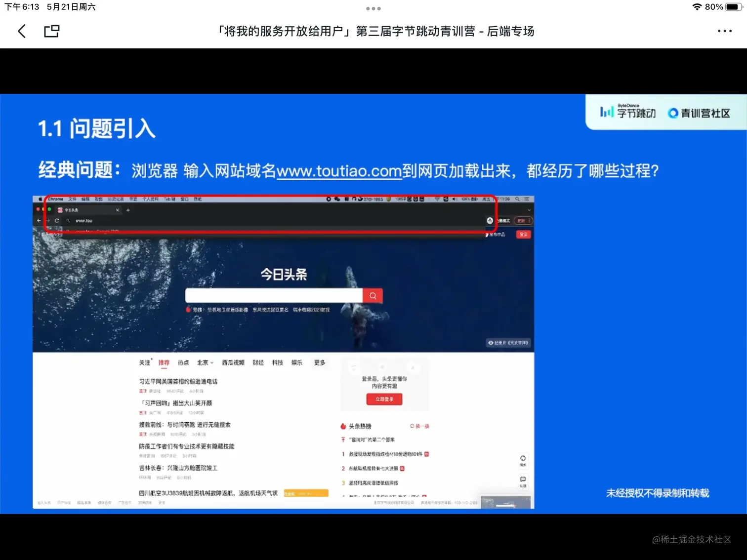Click the small video thumbnail at page corner
This screenshot has height=560, width=747.
point(506,502)
